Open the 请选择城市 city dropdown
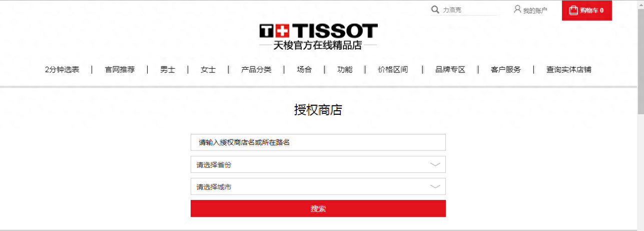The width and height of the screenshot is (644, 231). 318,186
